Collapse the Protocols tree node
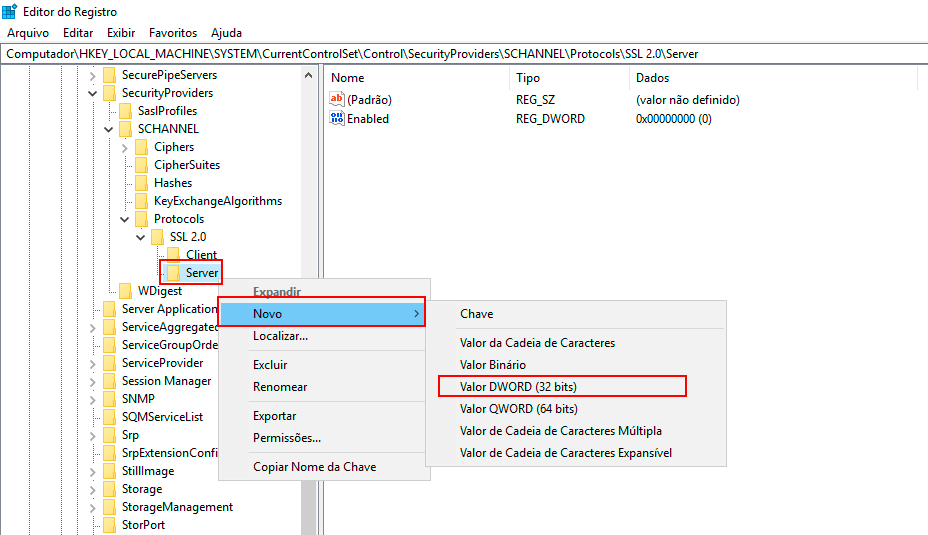This screenshot has height=535, width=928. (124, 220)
